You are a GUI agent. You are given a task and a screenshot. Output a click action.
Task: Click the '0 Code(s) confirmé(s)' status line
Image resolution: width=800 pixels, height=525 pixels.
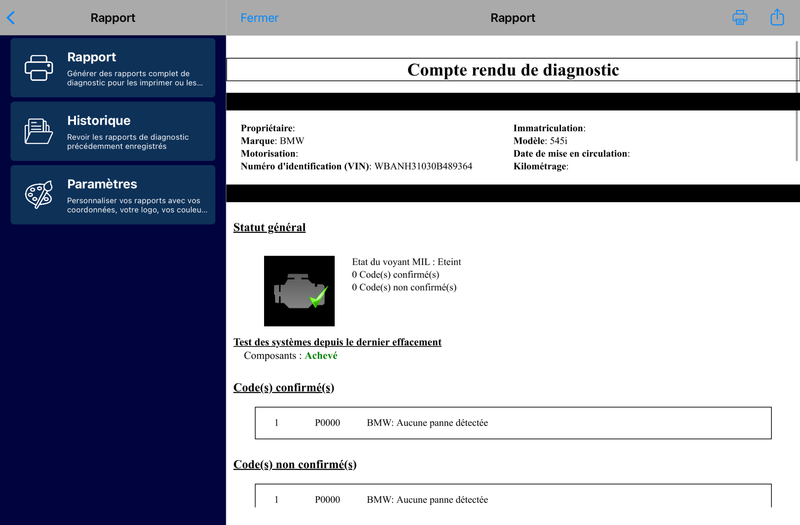[395, 274]
